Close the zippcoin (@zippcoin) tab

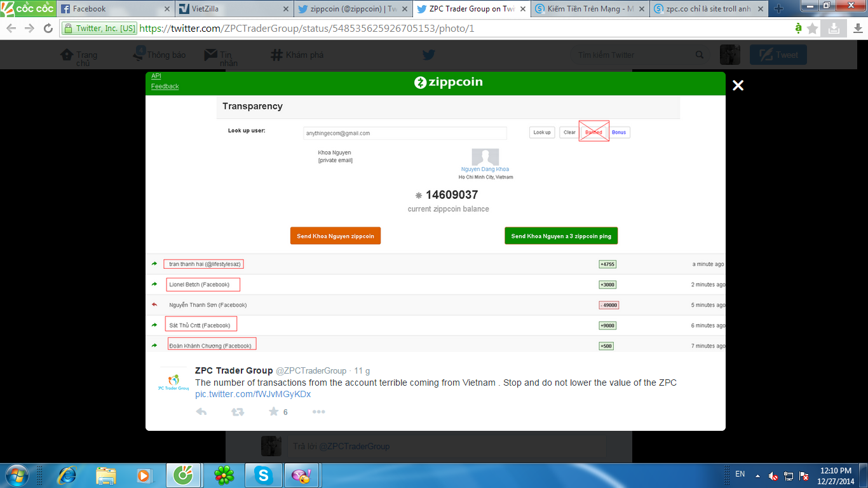[x=405, y=9]
